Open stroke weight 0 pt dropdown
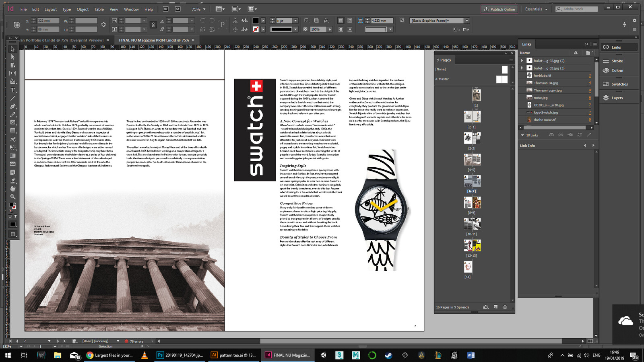644x362 pixels. tap(295, 21)
